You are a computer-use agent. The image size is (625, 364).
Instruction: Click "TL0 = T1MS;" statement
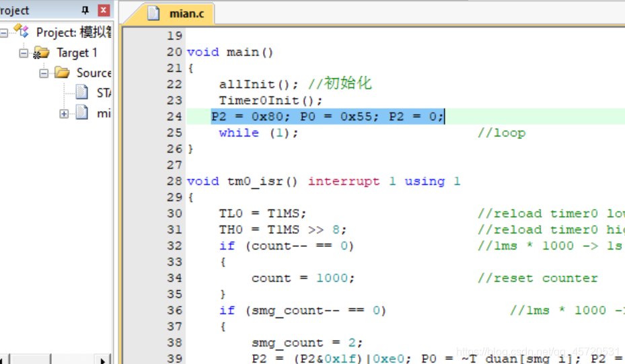[262, 214]
